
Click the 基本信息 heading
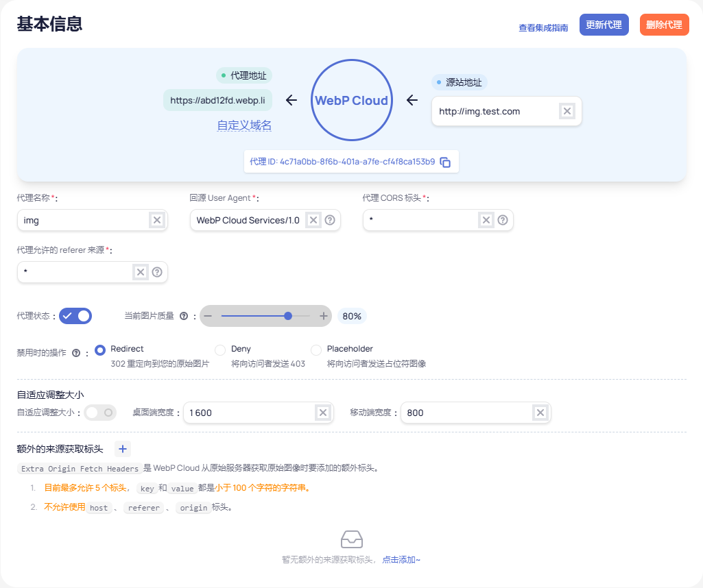50,24
